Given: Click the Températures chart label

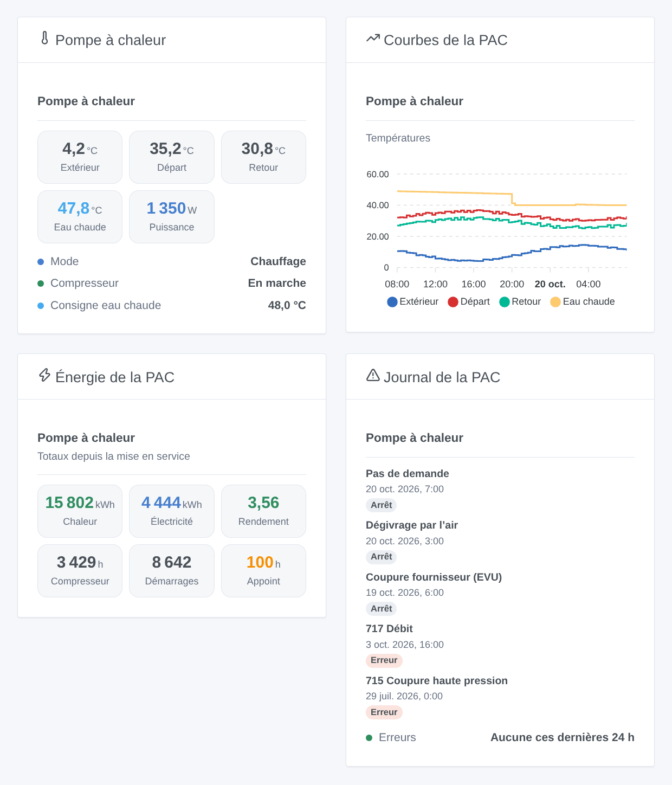Looking at the screenshot, I should pyautogui.click(x=398, y=138).
